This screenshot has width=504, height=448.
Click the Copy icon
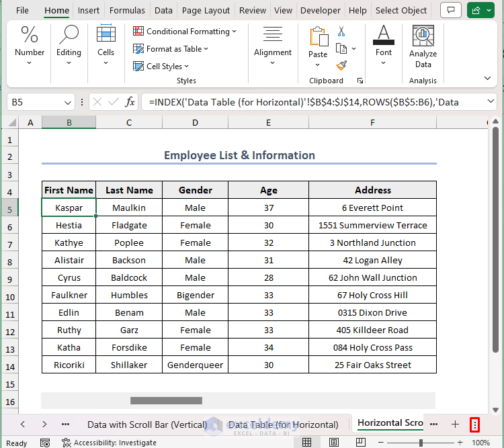pos(341,49)
